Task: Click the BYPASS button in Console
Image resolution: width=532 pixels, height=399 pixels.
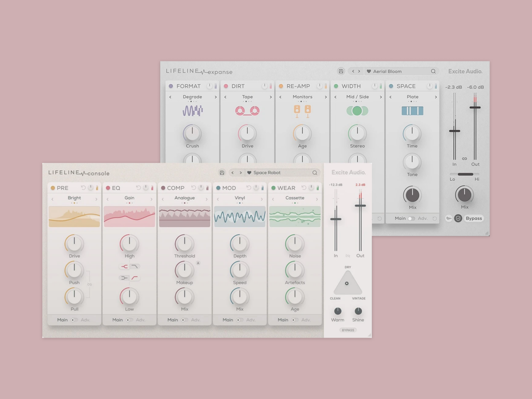Action: coord(348,330)
